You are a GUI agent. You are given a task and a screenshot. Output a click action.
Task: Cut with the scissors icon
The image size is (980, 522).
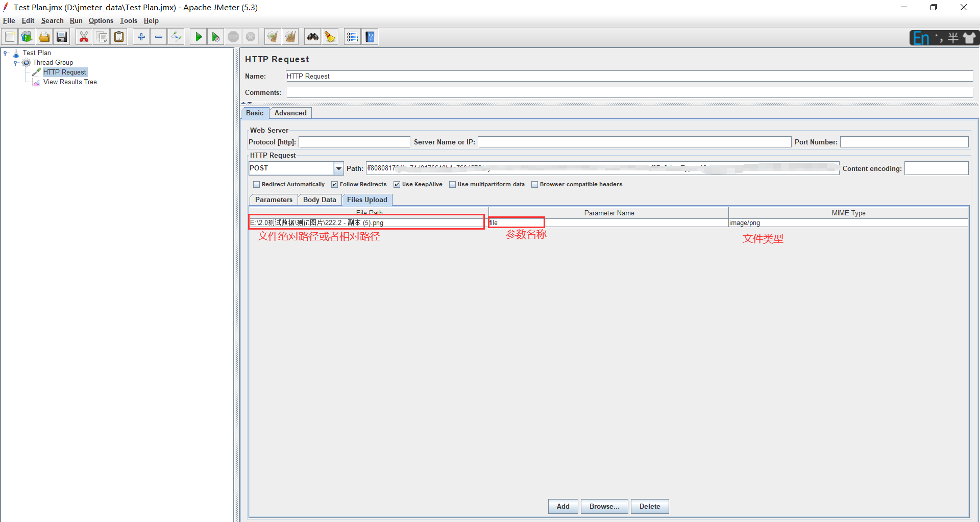[84, 37]
